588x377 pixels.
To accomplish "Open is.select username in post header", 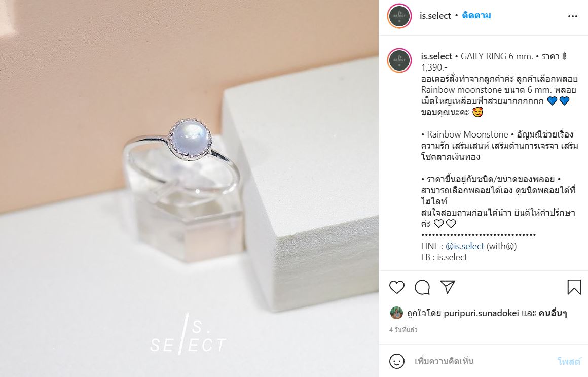I will [x=435, y=16].
